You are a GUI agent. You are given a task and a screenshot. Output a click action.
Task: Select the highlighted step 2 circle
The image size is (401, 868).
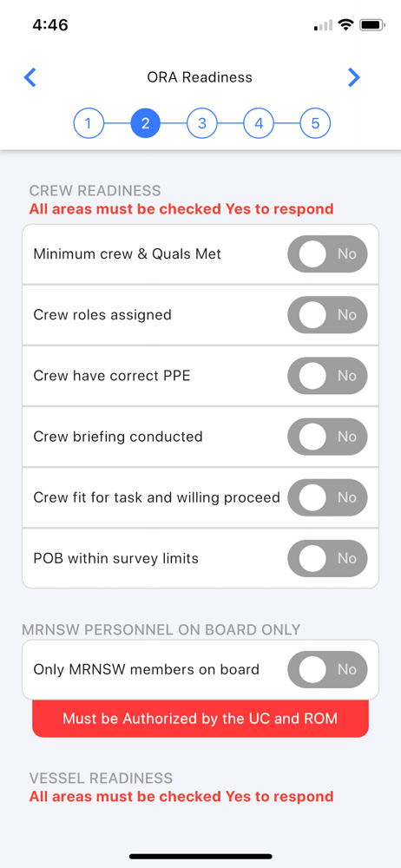pyautogui.click(x=146, y=123)
